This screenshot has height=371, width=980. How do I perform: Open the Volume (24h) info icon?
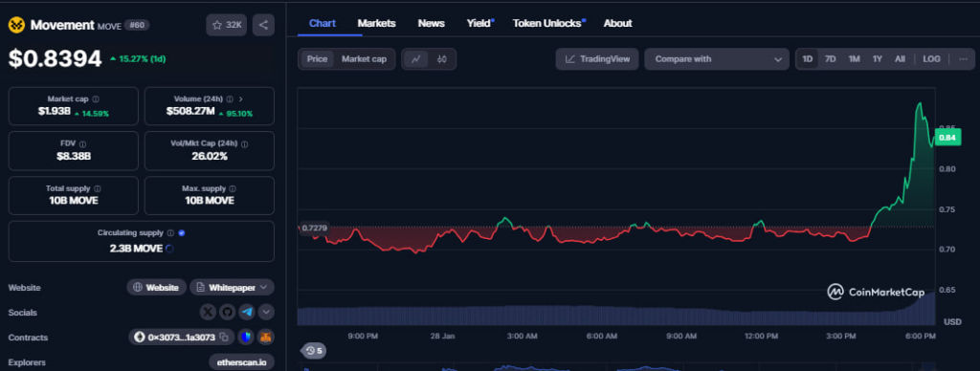(230, 99)
